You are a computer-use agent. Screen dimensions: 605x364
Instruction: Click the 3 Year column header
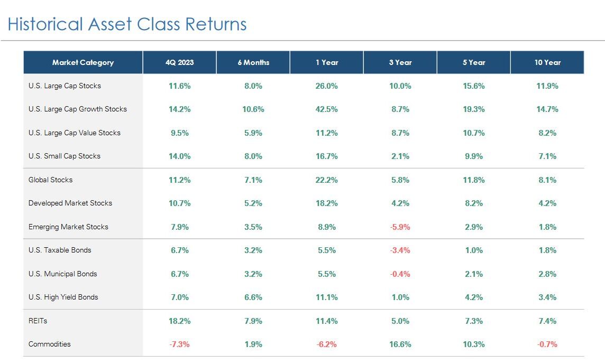point(400,62)
